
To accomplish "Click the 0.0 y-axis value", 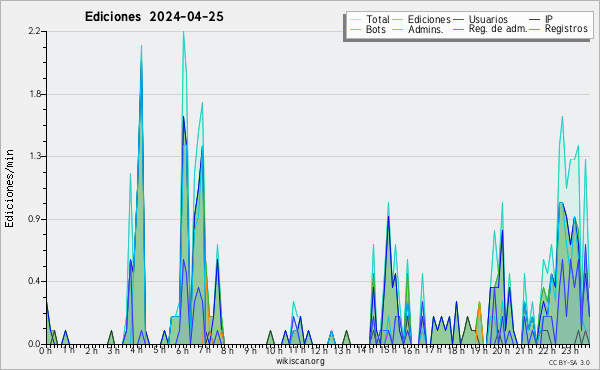I will [34, 344].
